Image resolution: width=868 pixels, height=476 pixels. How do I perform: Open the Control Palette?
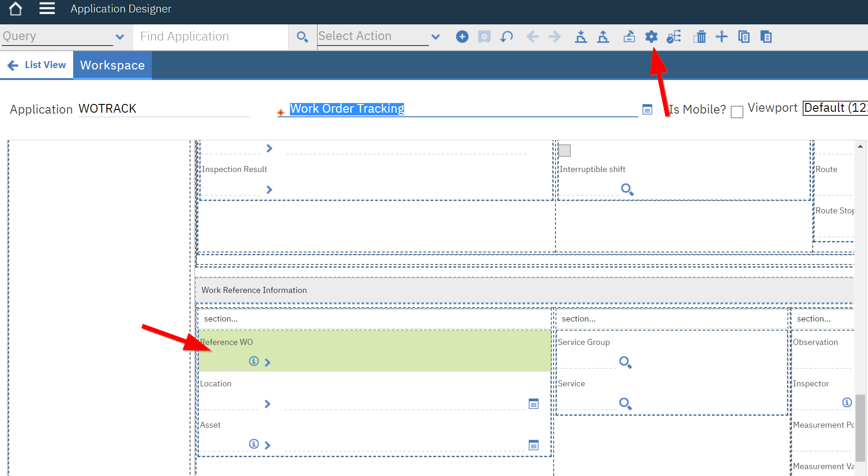coord(629,37)
